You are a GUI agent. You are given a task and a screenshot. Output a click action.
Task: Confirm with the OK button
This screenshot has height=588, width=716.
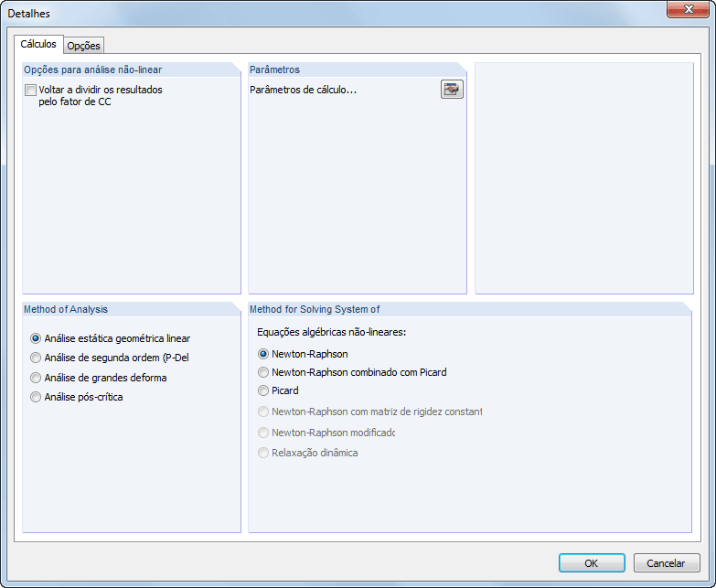point(592,563)
